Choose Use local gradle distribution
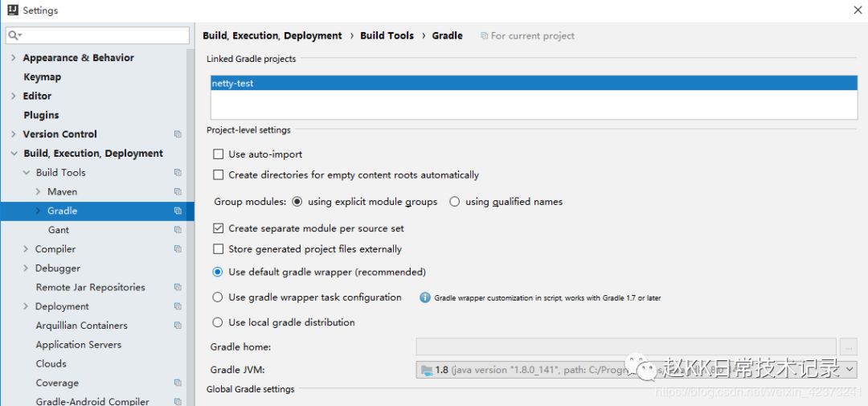Image resolution: width=868 pixels, height=406 pixels. point(218,322)
